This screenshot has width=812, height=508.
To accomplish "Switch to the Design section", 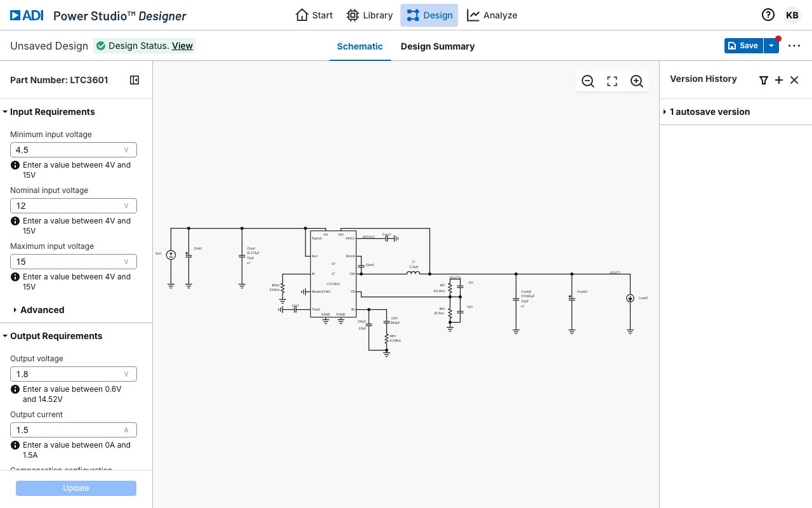I will pyautogui.click(x=429, y=15).
